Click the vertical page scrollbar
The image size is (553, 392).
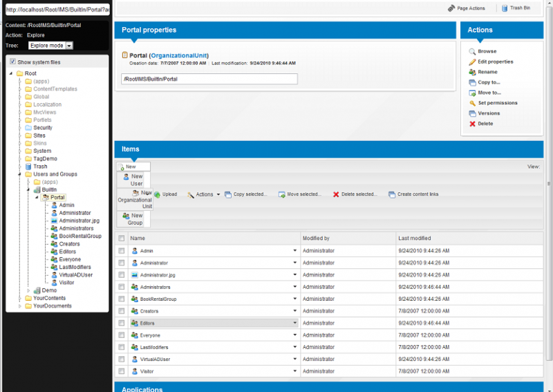coord(549,183)
